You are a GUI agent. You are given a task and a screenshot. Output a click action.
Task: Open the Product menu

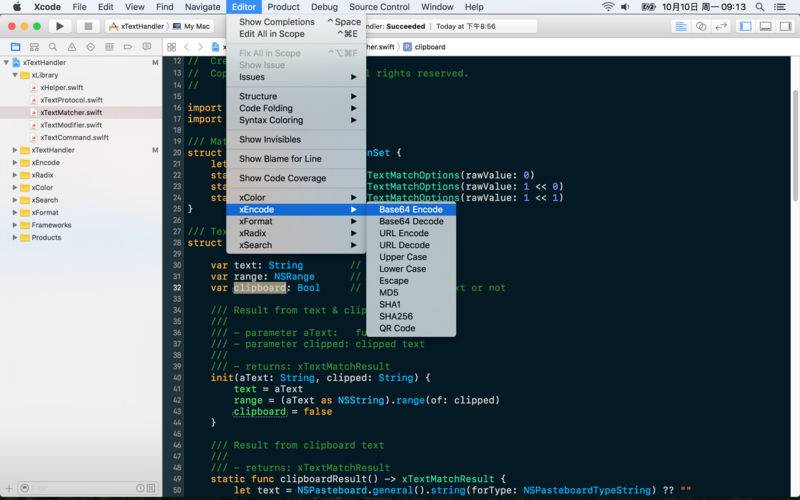point(283,7)
